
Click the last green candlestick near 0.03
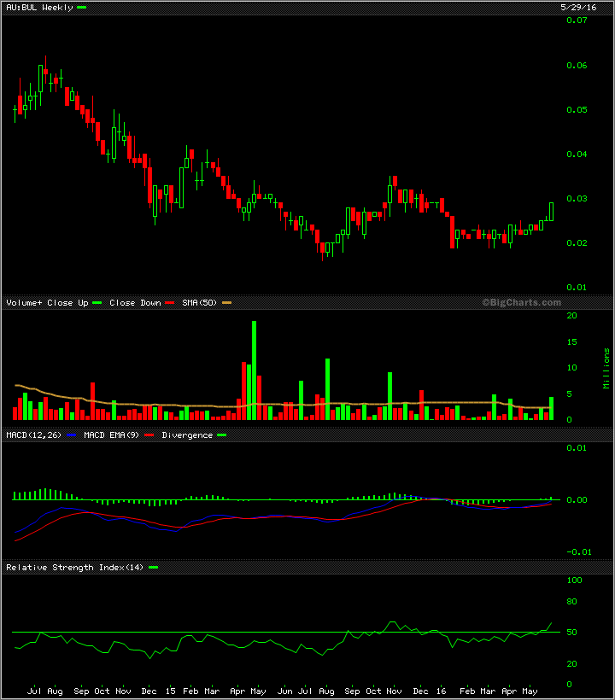552,212
